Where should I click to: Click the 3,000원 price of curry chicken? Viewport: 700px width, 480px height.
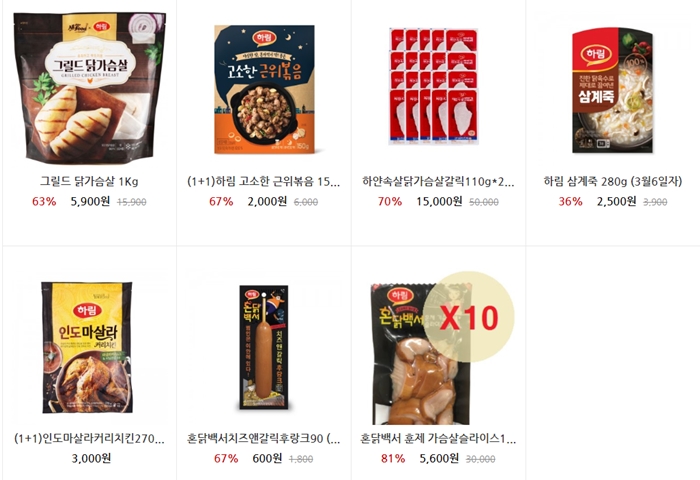coord(91,458)
